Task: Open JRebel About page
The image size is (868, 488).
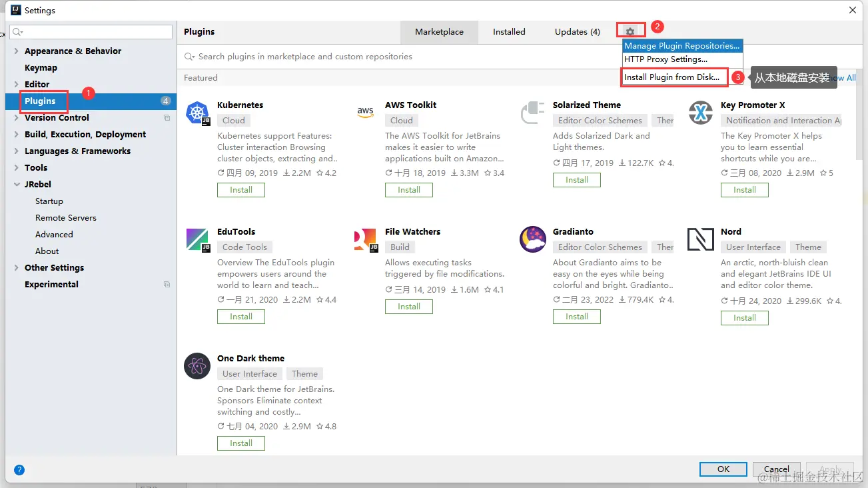Action: [x=47, y=251]
